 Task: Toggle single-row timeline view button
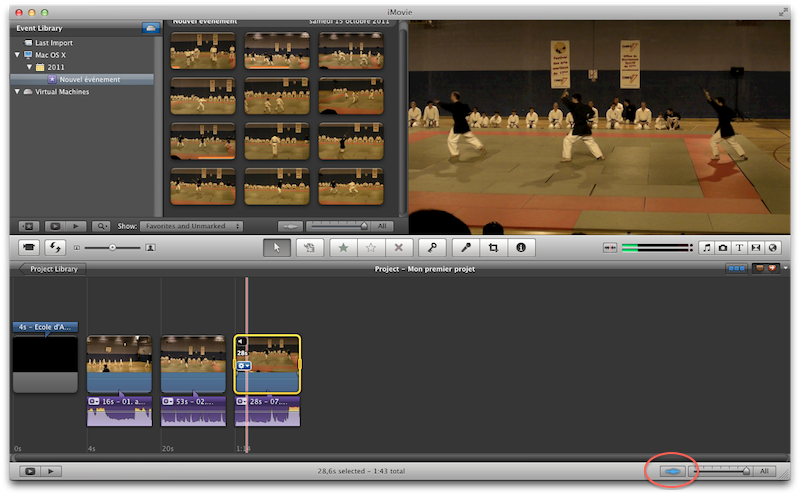pyautogui.click(x=736, y=268)
